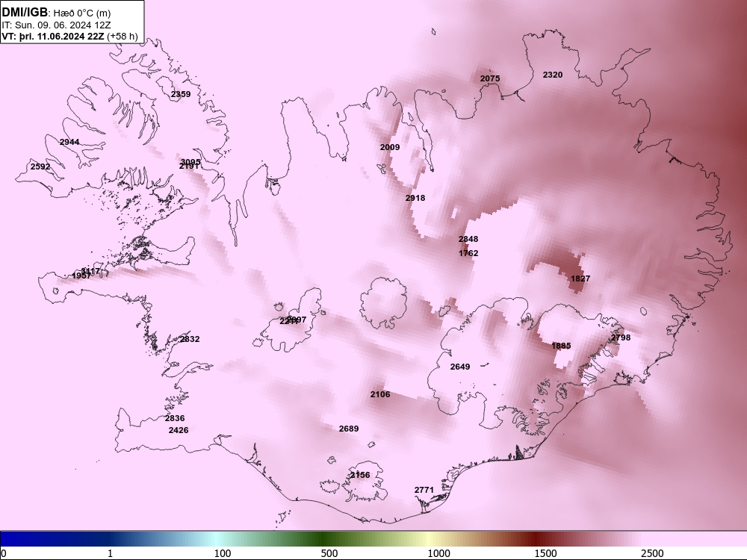
Task: Click the 2359 map value
Action: click(181, 94)
